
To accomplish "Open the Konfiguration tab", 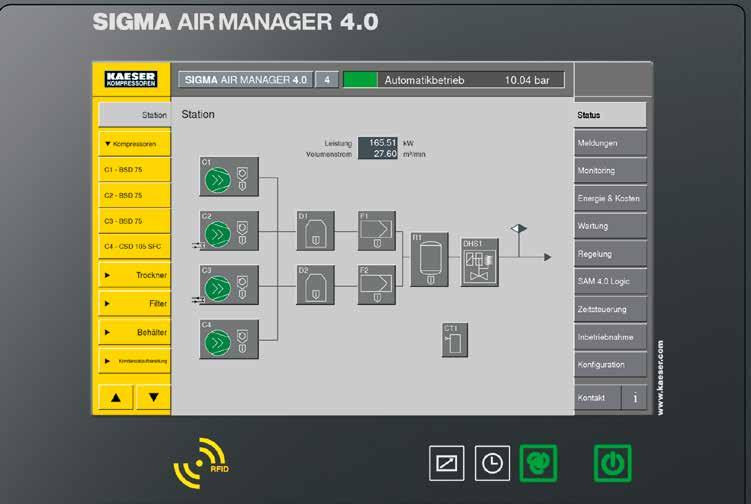I will 610,365.
